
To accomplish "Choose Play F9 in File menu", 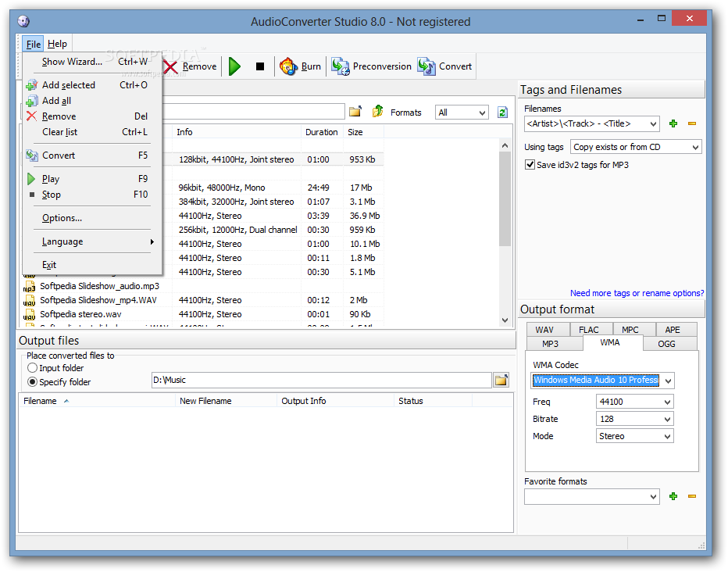I will pyautogui.click(x=92, y=179).
